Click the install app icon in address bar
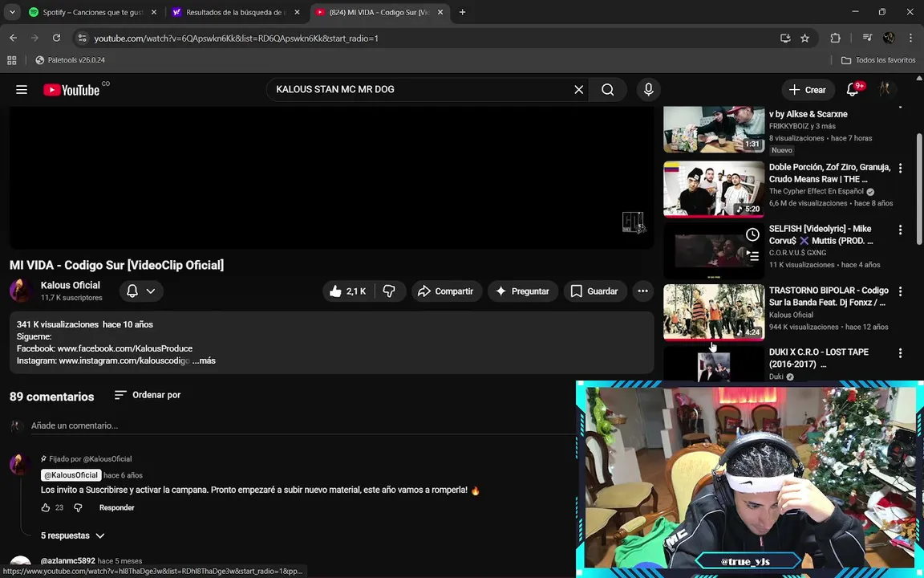924x578 pixels. coord(785,39)
